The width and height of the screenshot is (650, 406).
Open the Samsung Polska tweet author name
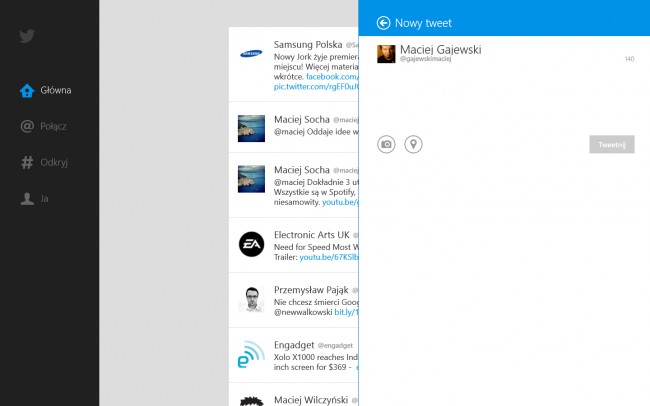[308, 44]
